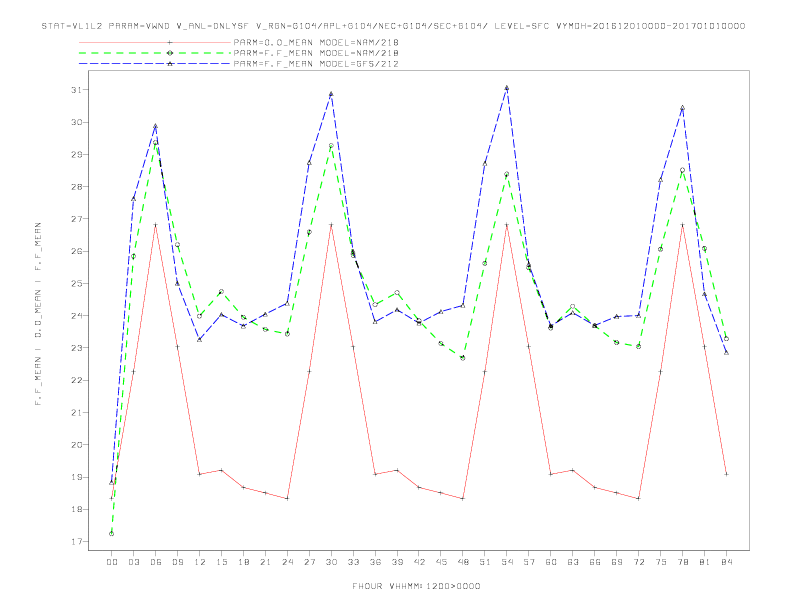Viewport: 792px width, 612px height.
Task: Click red observed plus marker at hour 30 peak
Action: pyautogui.click(x=331, y=225)
